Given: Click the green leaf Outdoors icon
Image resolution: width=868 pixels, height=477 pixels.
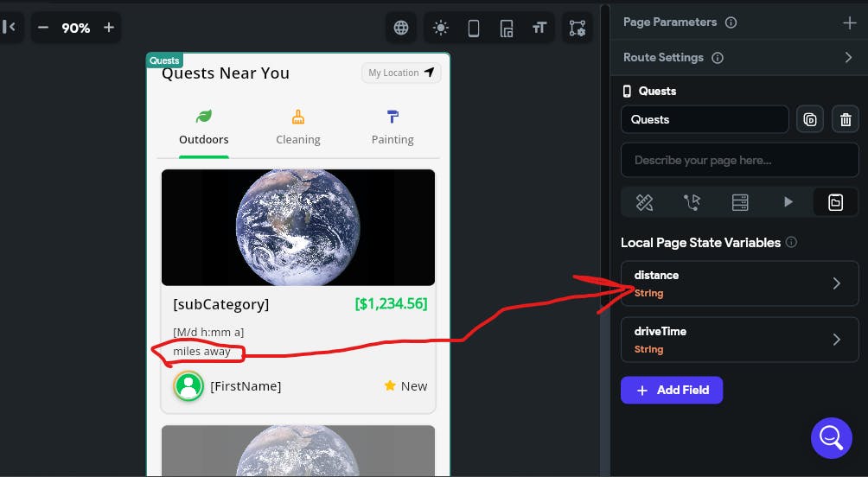Looking at the screenshot, I should [204, 116].
